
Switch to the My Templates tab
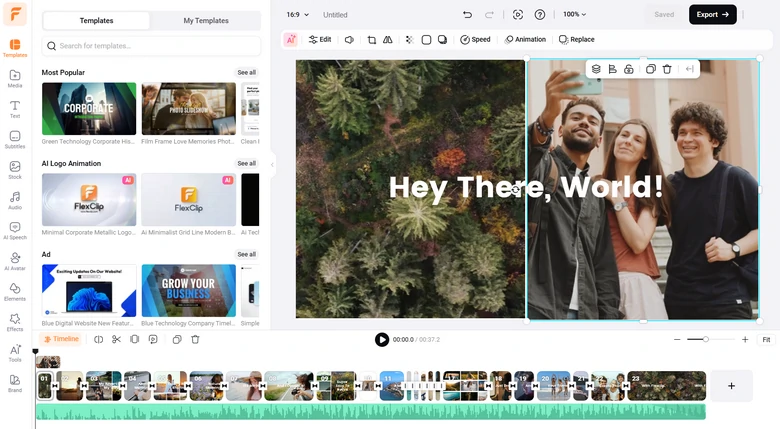click(206, 20)
